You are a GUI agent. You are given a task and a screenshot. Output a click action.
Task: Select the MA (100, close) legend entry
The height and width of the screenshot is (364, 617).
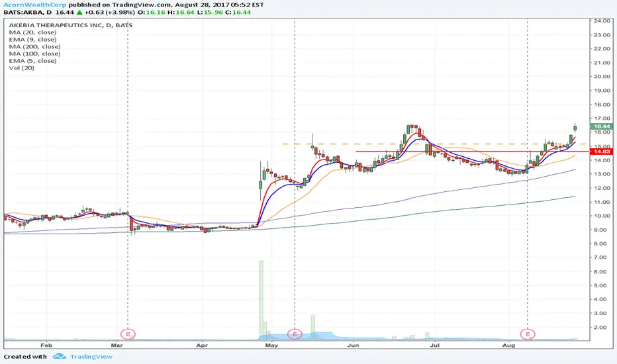click(34, 54)
